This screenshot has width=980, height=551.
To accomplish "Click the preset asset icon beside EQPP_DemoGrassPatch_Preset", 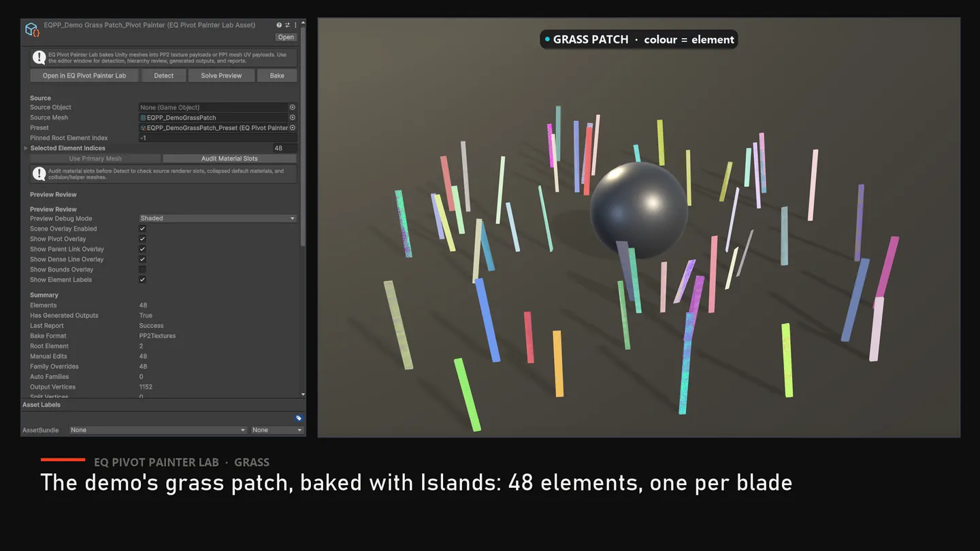I will point(143,128).
